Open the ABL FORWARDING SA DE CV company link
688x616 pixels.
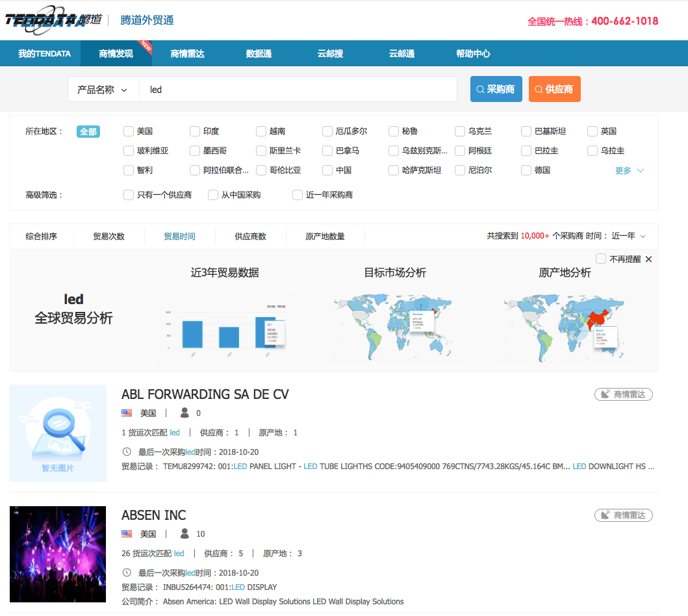(x=205, y=394)
